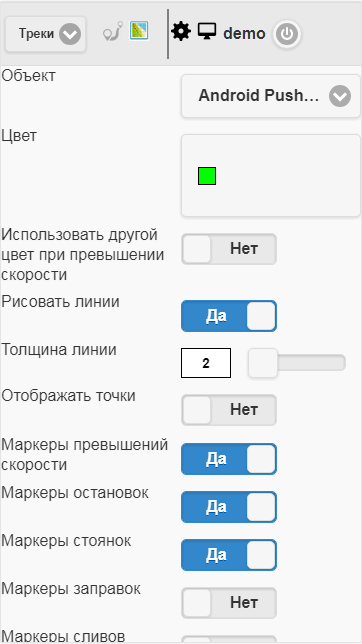The image size is (362, 644).
Task: Click the Цвет color picker box
Action: coord(271,175)
